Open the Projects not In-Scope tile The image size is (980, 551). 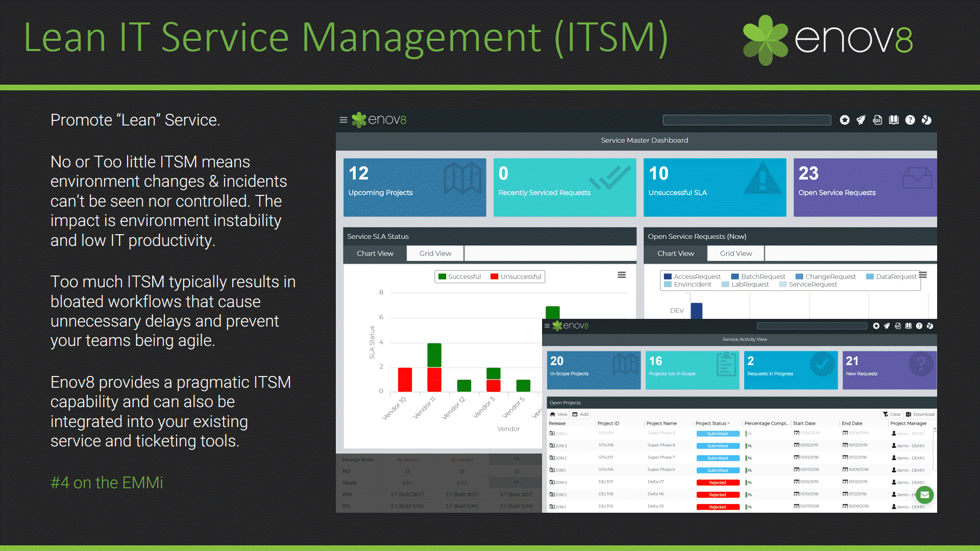point(692,370)
